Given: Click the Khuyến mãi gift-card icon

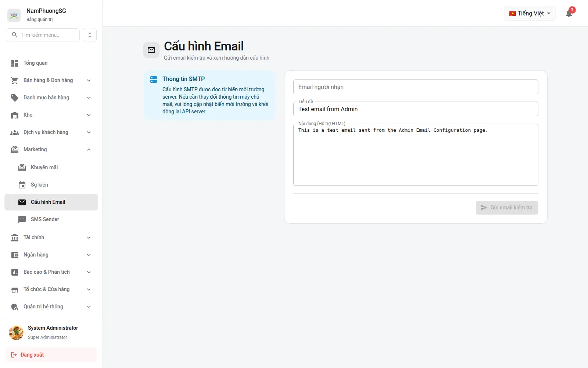Looking at the screenshot, I should pos(22,168).
